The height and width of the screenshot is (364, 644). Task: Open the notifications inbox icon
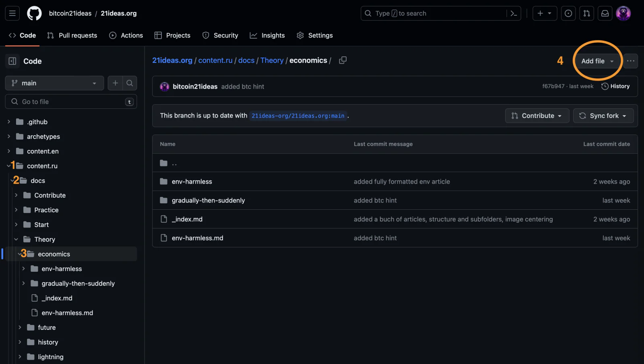605,13
